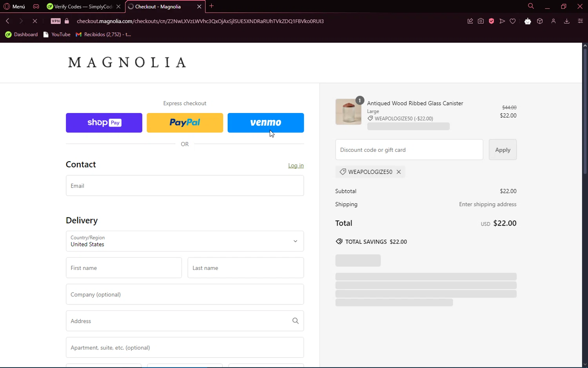This screenshot has height=368, width=588.
Task: Take a snapshot with camera icon
Action: tap(481, 21)
